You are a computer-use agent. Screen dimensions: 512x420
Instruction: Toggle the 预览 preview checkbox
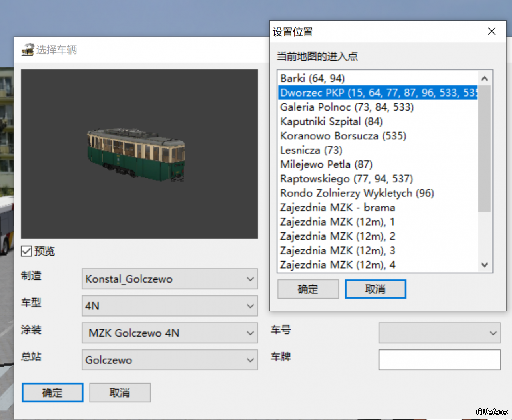tap(26, 251)
